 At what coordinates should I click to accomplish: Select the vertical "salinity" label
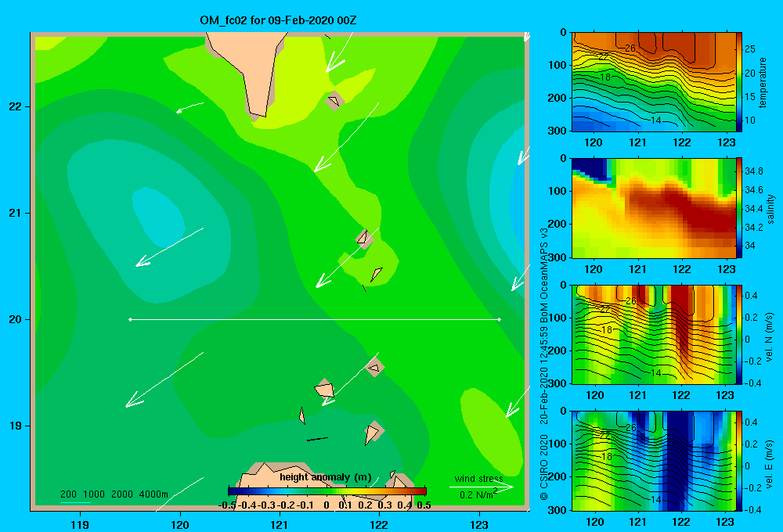tap(770, 209)
